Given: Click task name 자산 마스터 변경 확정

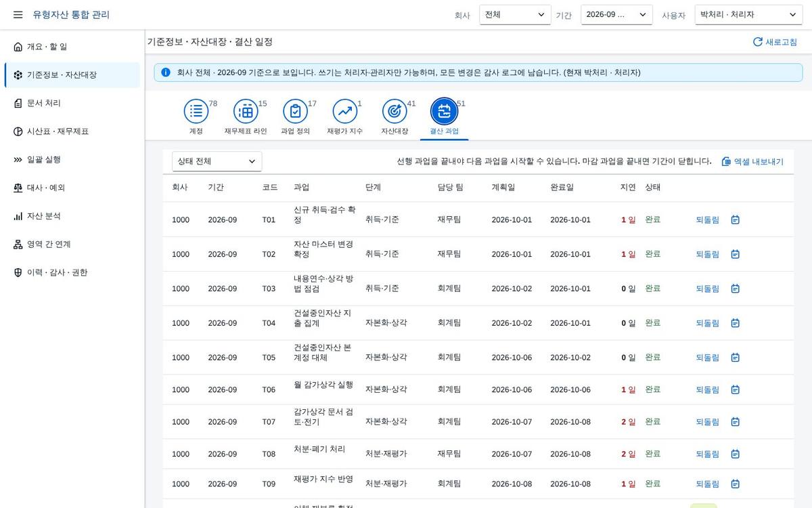Looking at the screenshot, I should (x=323, y=249).
